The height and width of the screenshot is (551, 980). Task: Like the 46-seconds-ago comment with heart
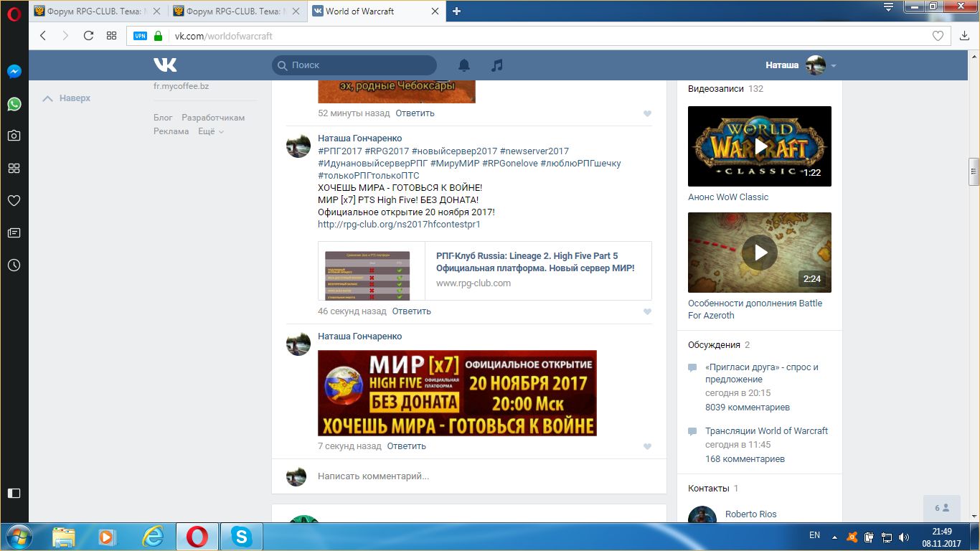tap(647, 312)
